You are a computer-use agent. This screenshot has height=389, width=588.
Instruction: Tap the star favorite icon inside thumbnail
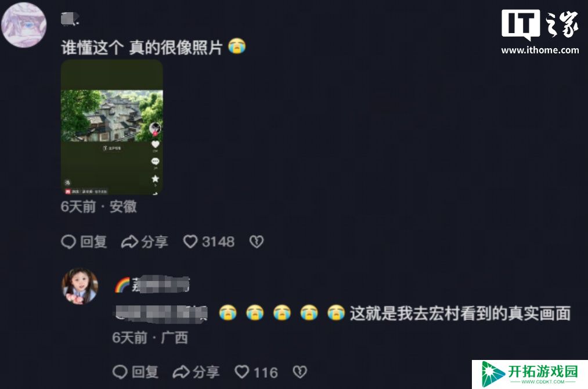[x=155, y=179]
